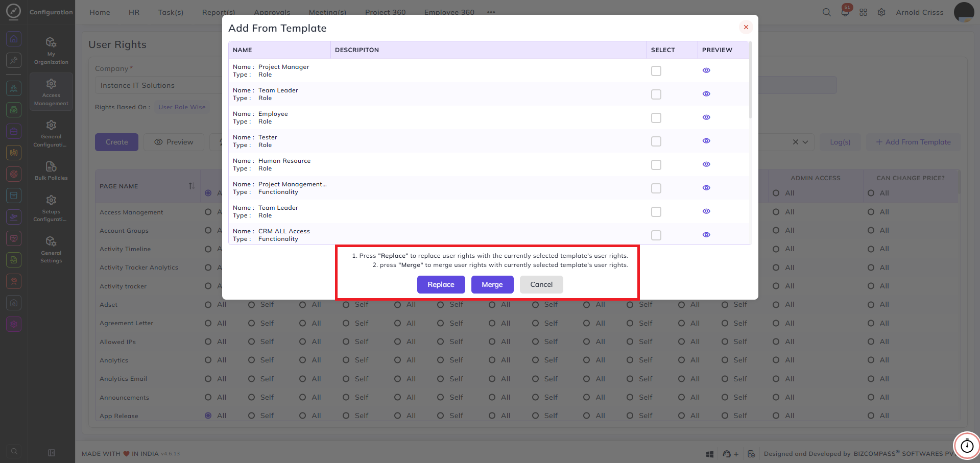Select the Can Change Price All radio for Allowed IPs
This screenshot has width=980, height=463.
click(871, 342)
